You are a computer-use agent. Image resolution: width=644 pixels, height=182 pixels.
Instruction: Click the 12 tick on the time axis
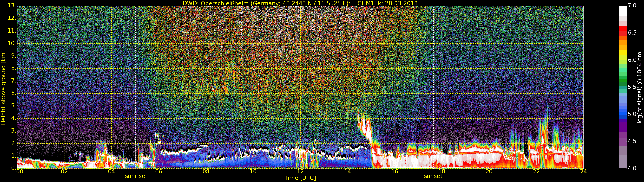point(300,172)
